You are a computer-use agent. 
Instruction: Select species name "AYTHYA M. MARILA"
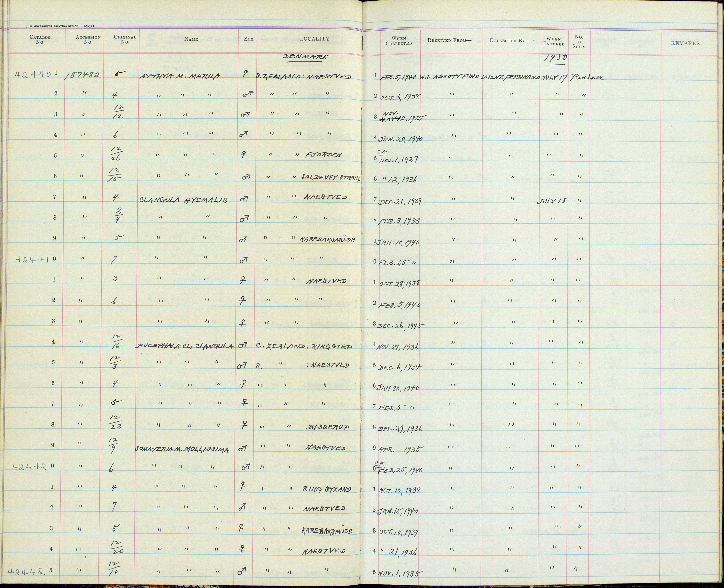pos(180,76)
